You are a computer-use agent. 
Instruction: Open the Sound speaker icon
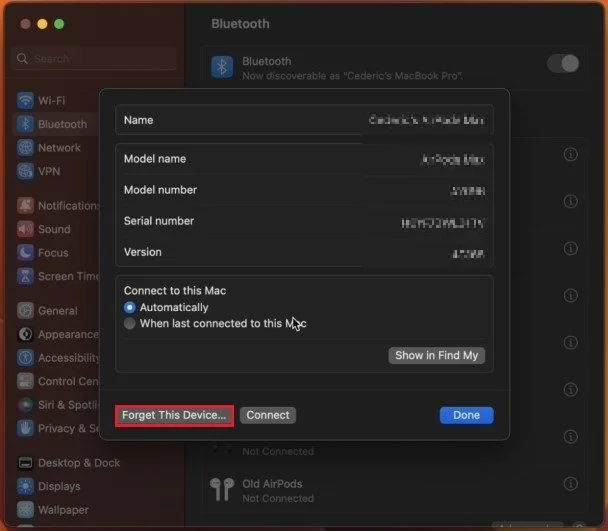tap(25, 229)
